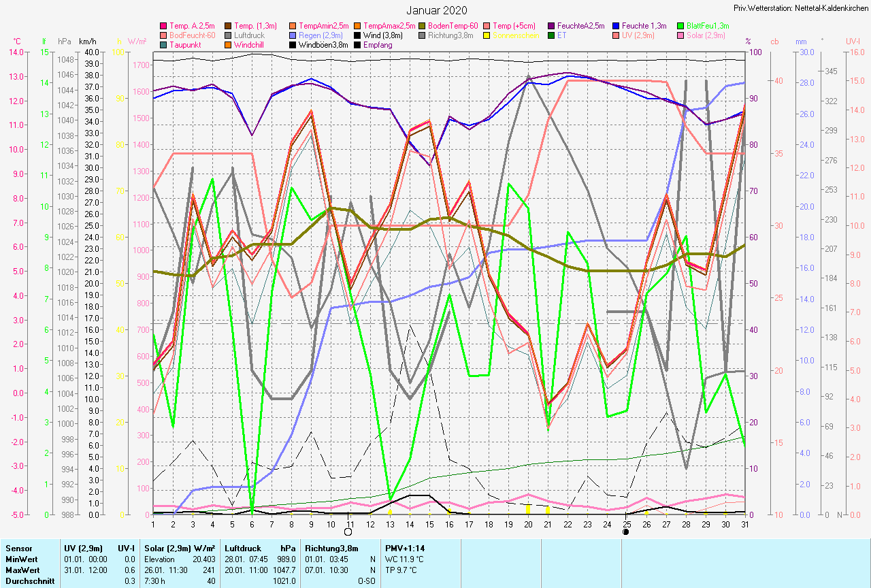Click the new moon symbol below day 25
This screenshot has height=588, width=871.
coord(625,532)
